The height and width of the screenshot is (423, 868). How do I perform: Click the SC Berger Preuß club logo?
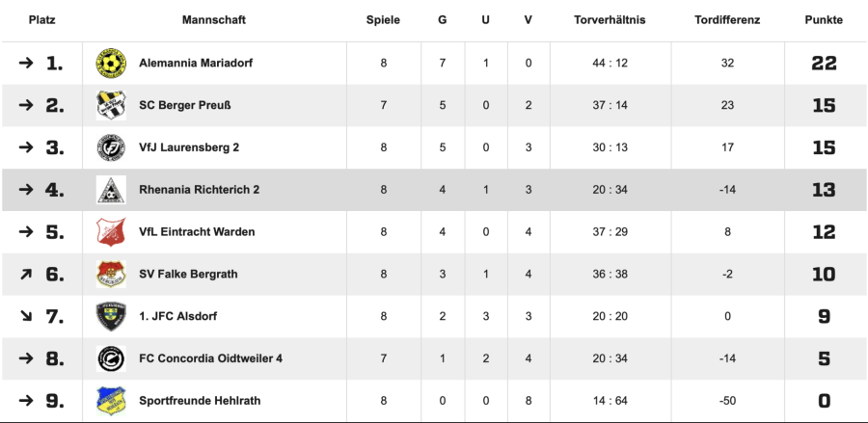[111, 105]
